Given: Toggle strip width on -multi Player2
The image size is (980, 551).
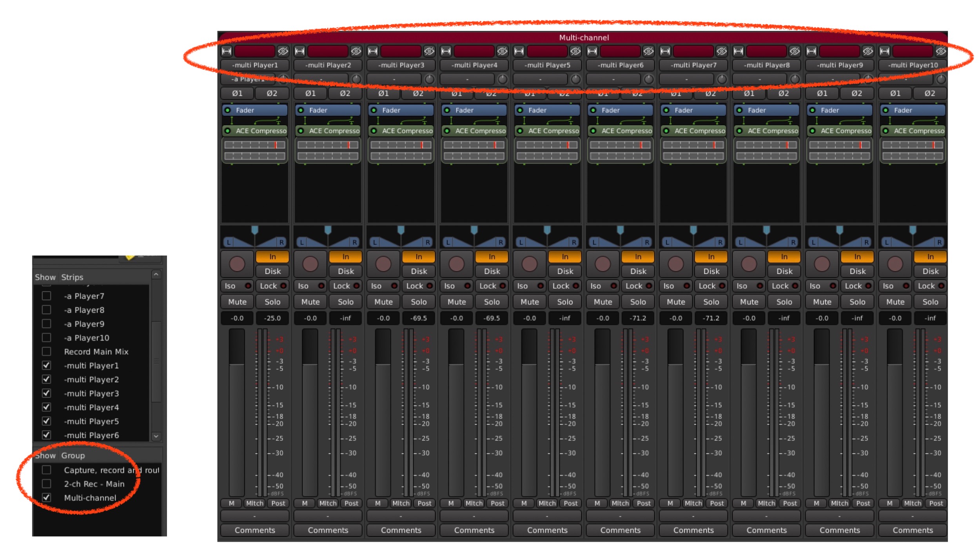Looking at the screenshot, I should (x=300, y=51).
